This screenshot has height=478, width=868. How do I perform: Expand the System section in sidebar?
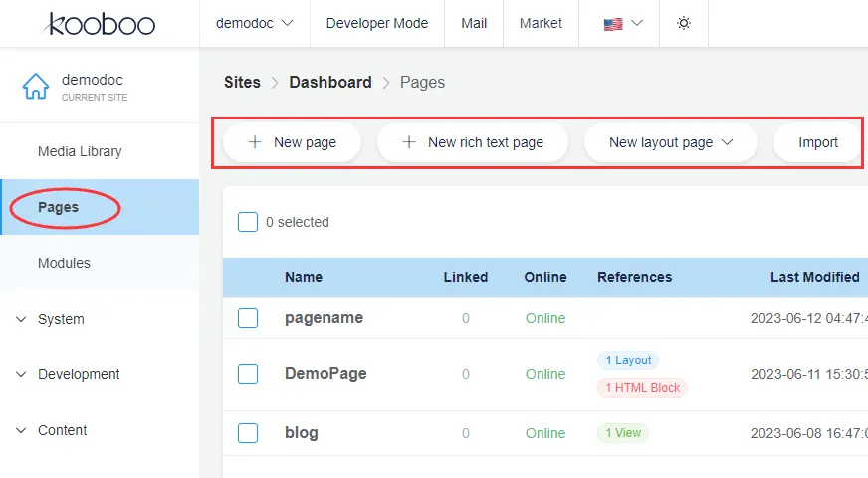(61, 319)
